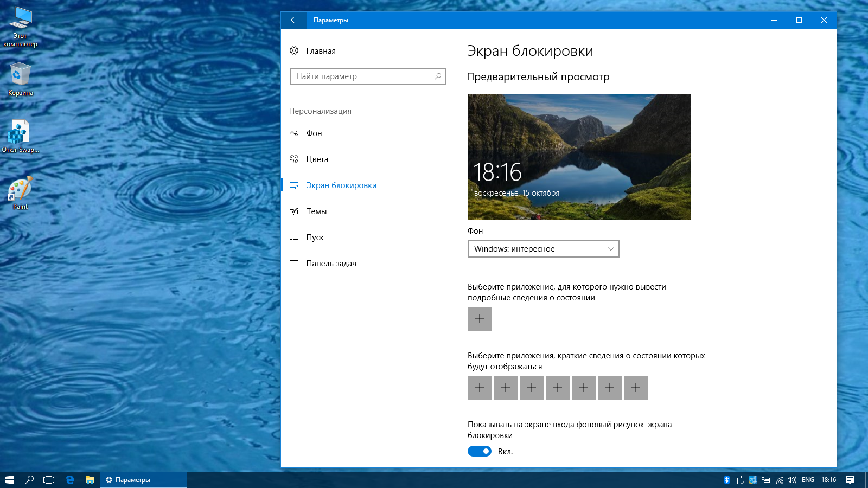This screenshot has width=868, height=488.
Task: Click the Темы brush icon
Action: 294,211
